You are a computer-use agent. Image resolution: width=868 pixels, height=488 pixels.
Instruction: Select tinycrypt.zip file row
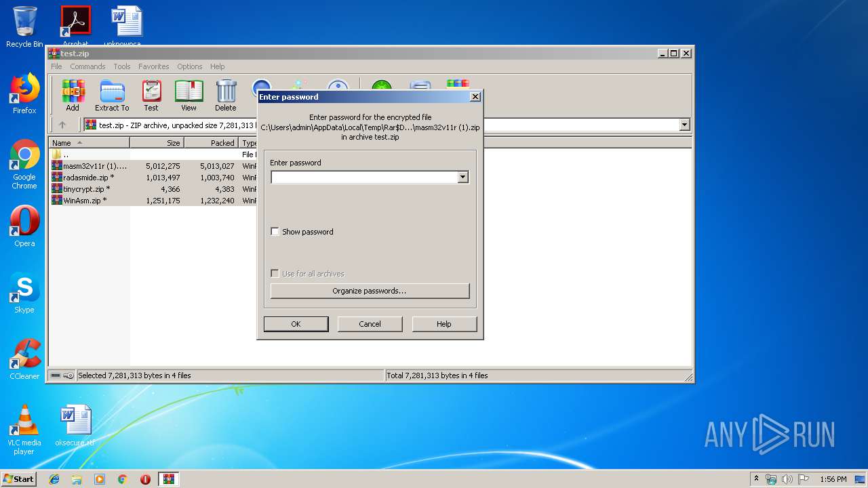pos(153,189)
